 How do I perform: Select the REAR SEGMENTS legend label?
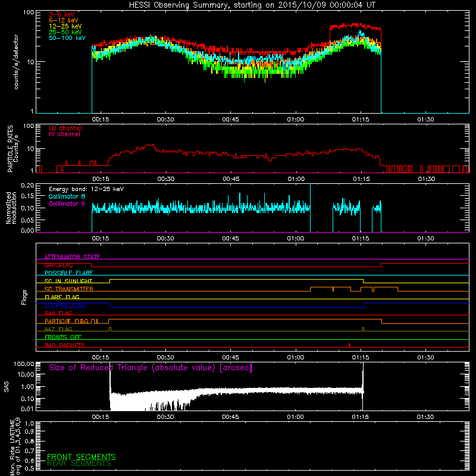coord(79,464)
